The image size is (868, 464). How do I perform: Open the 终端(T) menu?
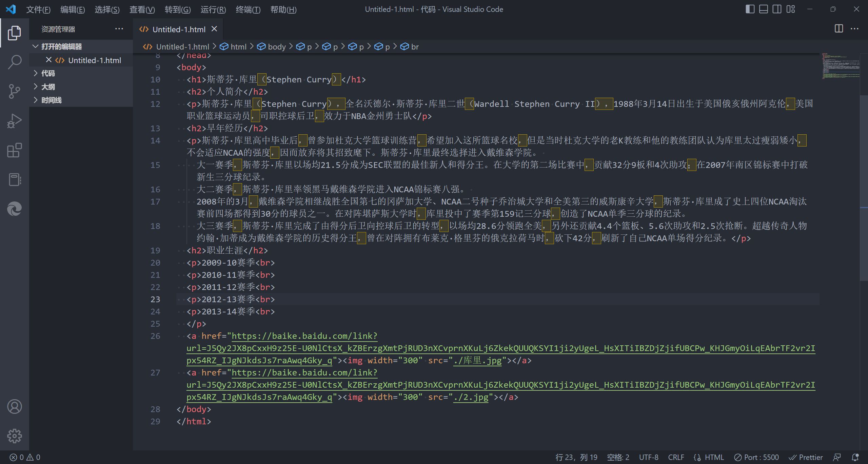click(x=248, y=9)
